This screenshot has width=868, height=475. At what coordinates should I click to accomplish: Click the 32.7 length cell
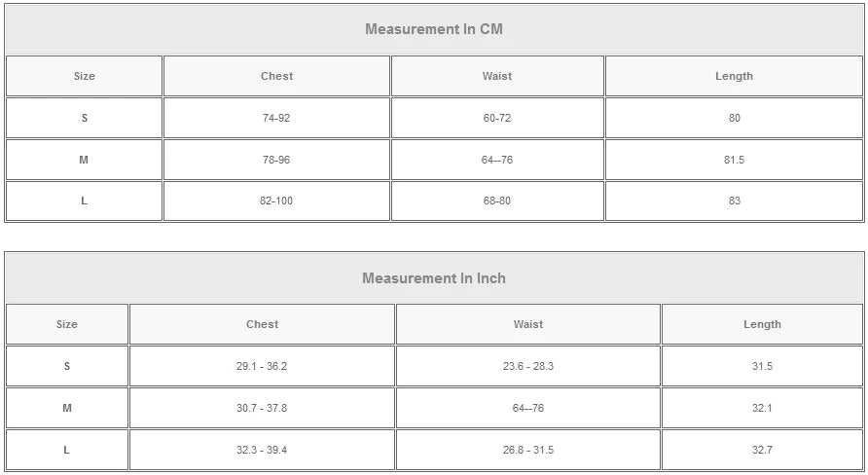762,450
